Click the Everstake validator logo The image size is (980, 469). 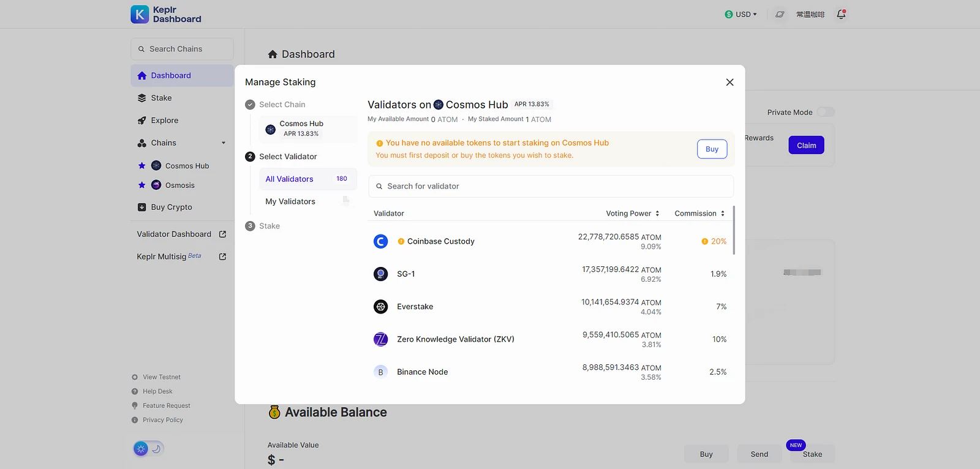[x=380, y=307]
